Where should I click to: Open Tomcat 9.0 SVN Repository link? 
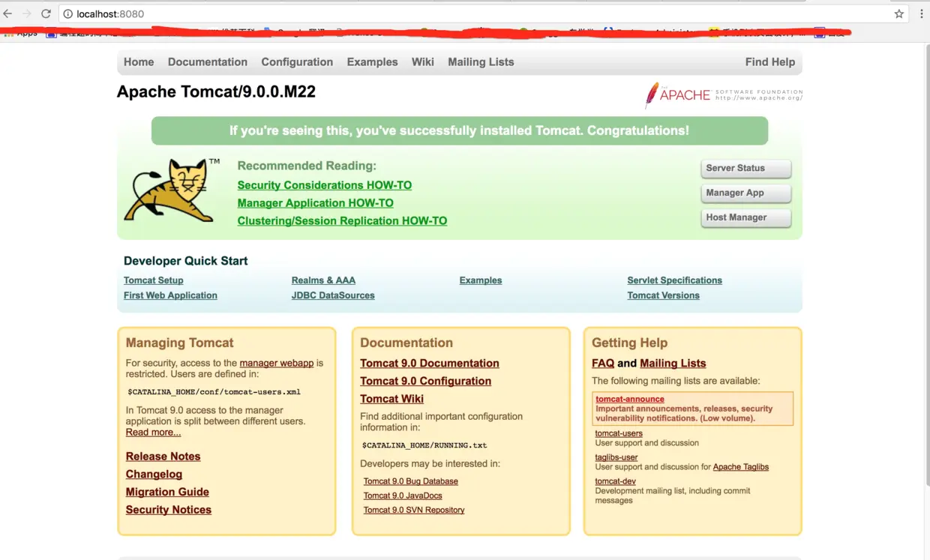[x=414, y=510]
